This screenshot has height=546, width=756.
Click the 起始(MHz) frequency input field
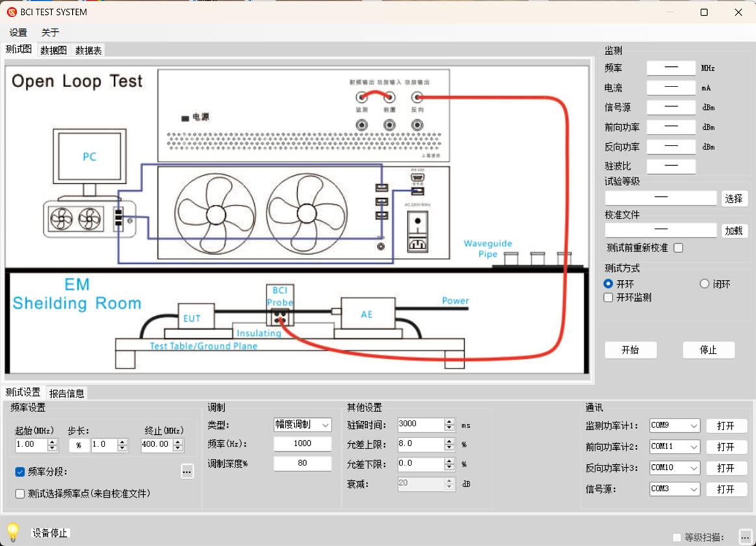[29, 445]
